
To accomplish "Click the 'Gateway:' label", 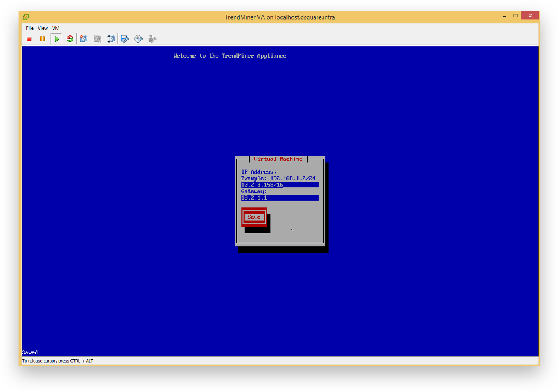I will pyautogui.click(x=254, y=191).
